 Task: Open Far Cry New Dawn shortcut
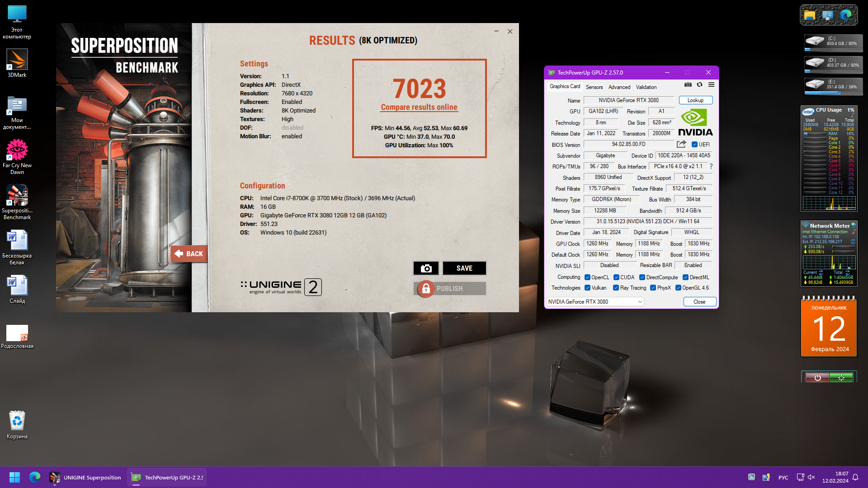[17, 156]
